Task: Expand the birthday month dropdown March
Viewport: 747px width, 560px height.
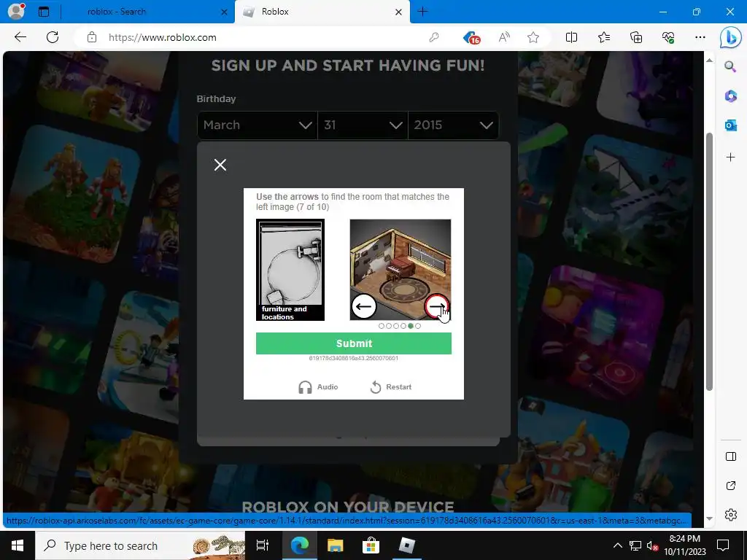Action: point(258,125)
